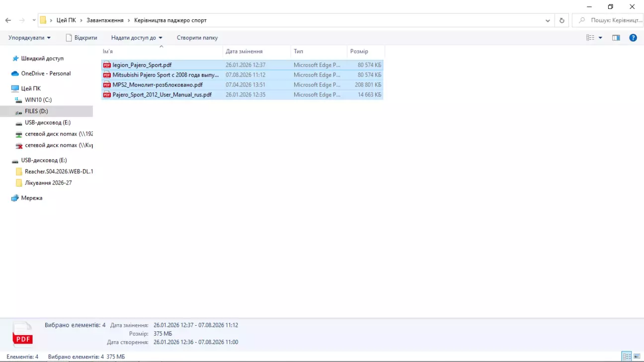This screenshot has height=362, width=644.
Task: Refresh the current folder view
Action: [x=562, y=20]
